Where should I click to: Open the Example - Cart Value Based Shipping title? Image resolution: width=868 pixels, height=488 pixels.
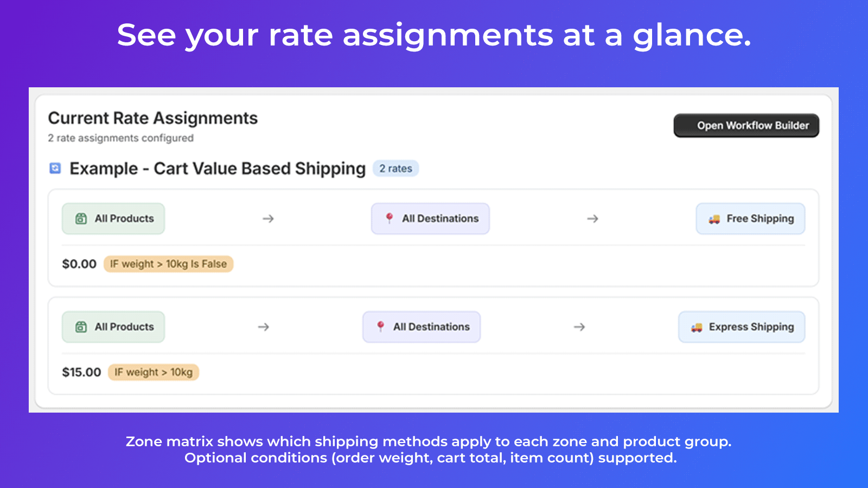pos(218,169)
